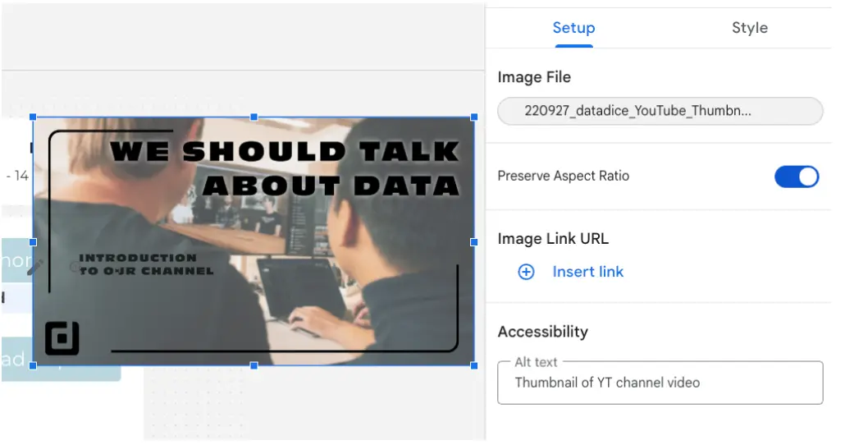Toggle Preserve Aspect Ratio switch
The image size is (868, 445).
[x=797, y=177]
